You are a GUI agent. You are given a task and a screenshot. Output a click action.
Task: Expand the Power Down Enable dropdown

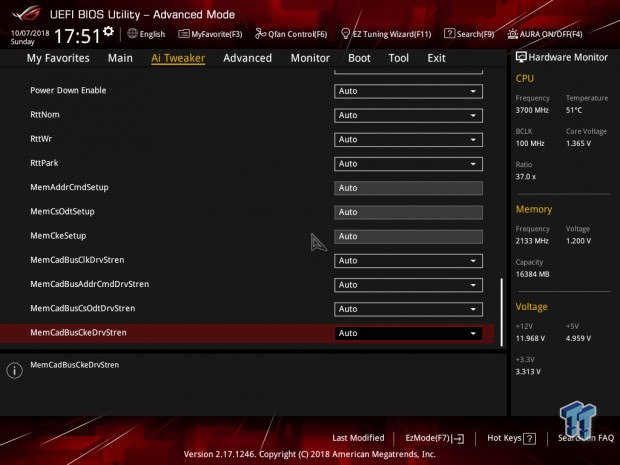point(408,91)
